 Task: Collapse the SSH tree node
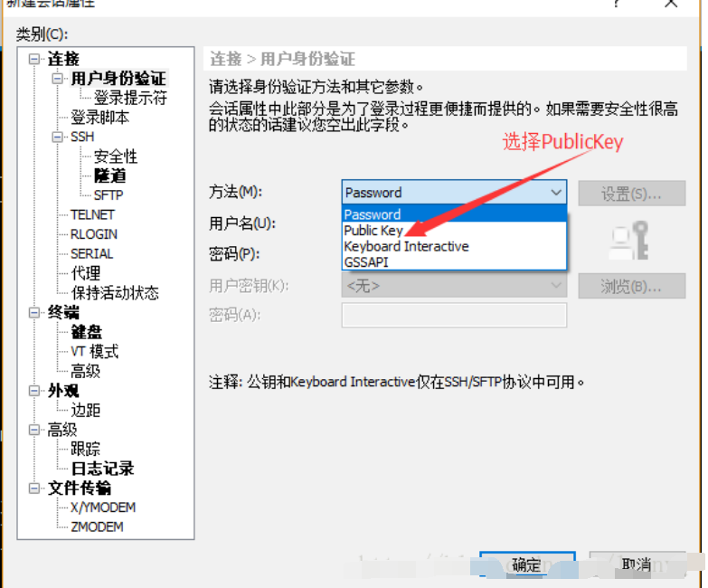[x=57, y=137]
